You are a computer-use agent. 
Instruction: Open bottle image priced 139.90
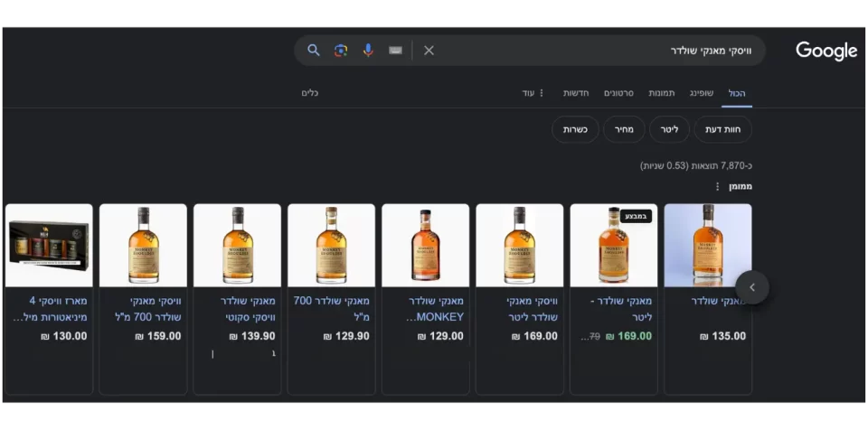pyautogui.click(x=238, y=245)
